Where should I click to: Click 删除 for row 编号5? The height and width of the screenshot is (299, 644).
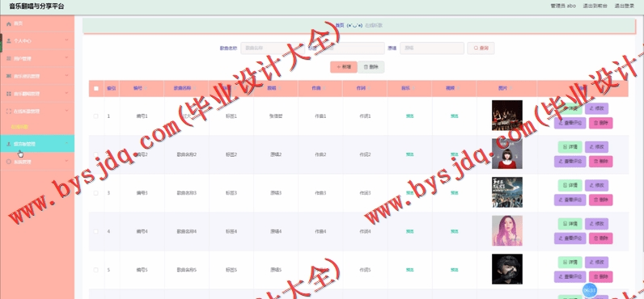pyautogui.click(x=600, y=277)
